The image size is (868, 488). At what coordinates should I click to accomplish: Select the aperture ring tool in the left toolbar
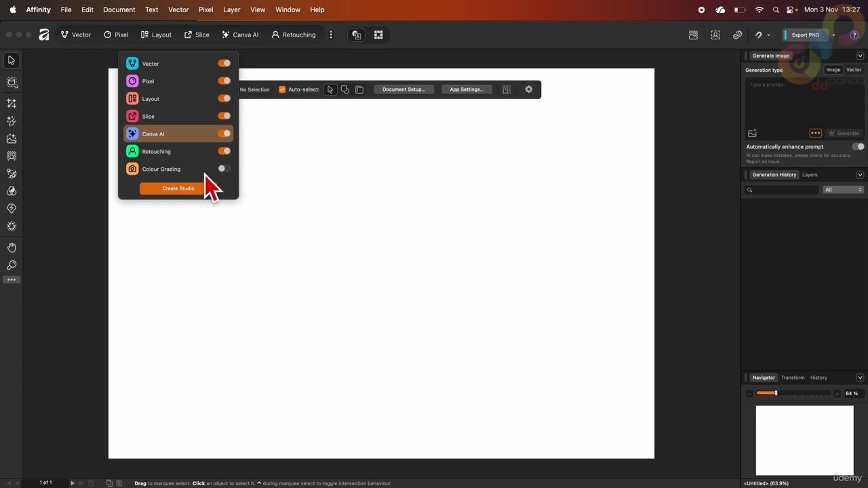click(12, 226)
